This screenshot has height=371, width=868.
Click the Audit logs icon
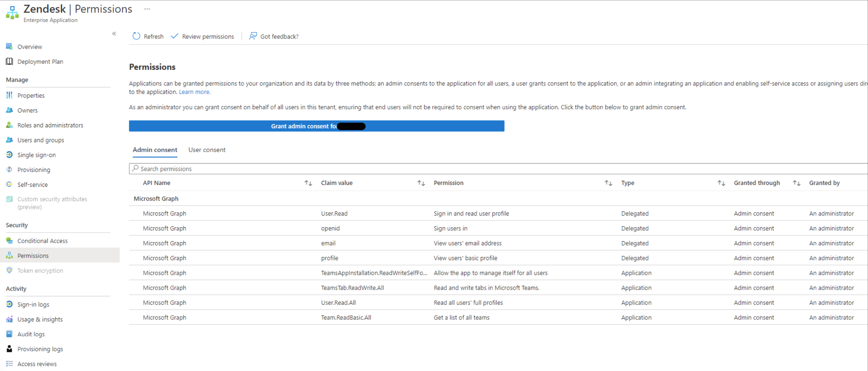pyautogui.click(x=9, y=334)
